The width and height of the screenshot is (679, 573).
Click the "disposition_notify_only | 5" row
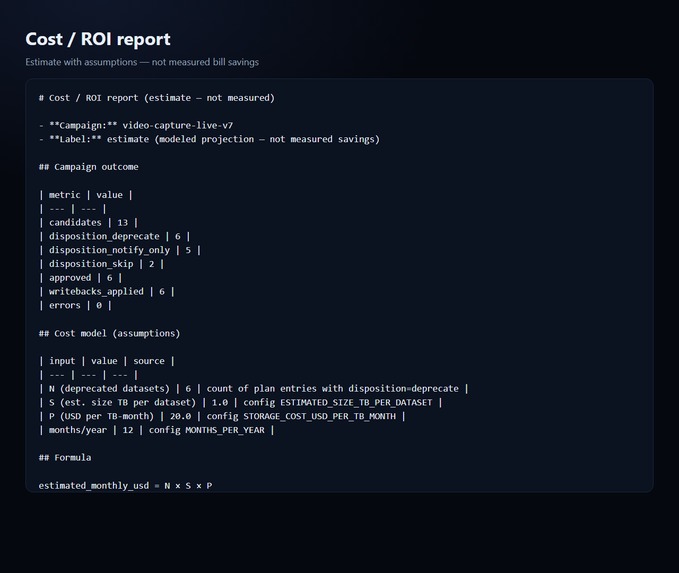coord(120,250)
